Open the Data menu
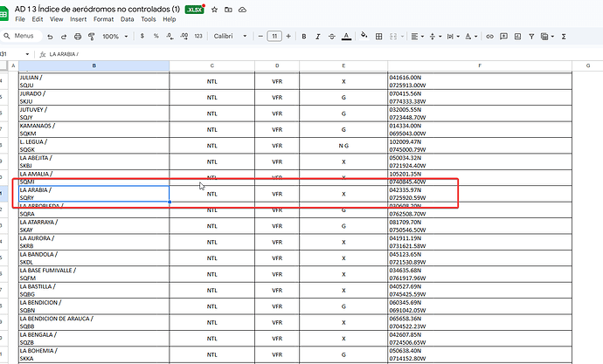Viewport: 603px width, 364px height. pyautogui.click(x=128, y=19)
